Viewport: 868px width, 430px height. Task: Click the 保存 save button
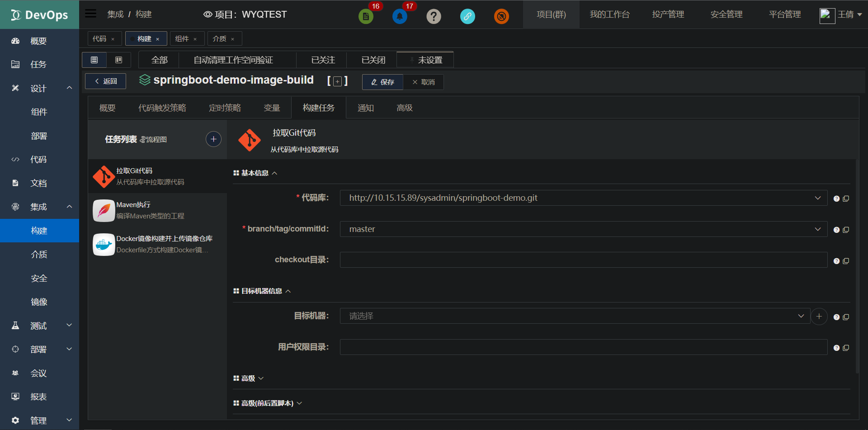tap(382, 82)
